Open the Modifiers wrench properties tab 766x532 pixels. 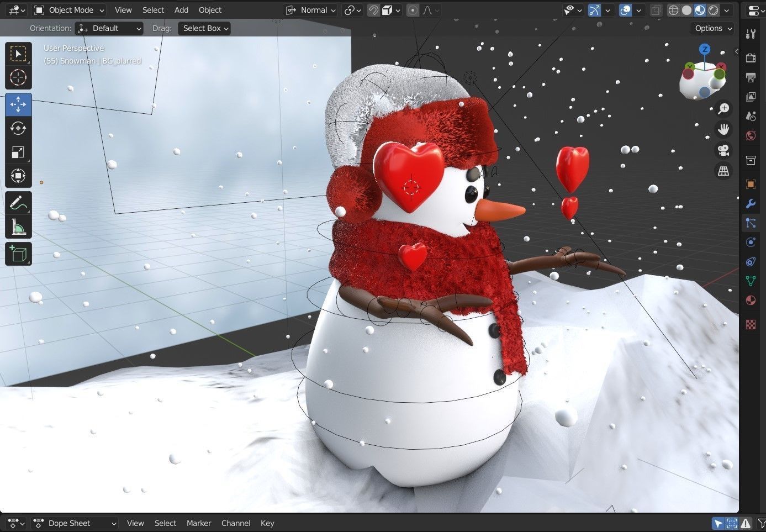point(751,204)
